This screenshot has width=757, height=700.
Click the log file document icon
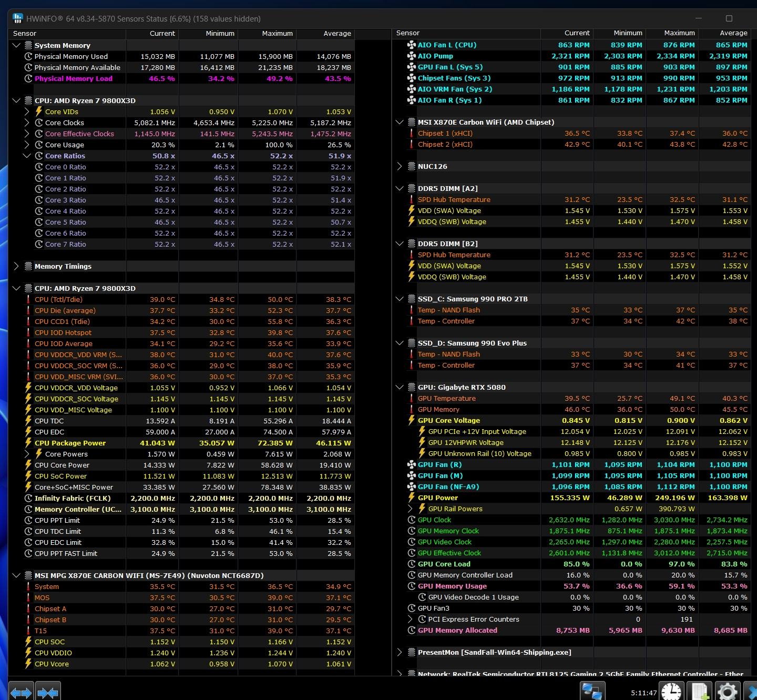click(x=700, y=692)
